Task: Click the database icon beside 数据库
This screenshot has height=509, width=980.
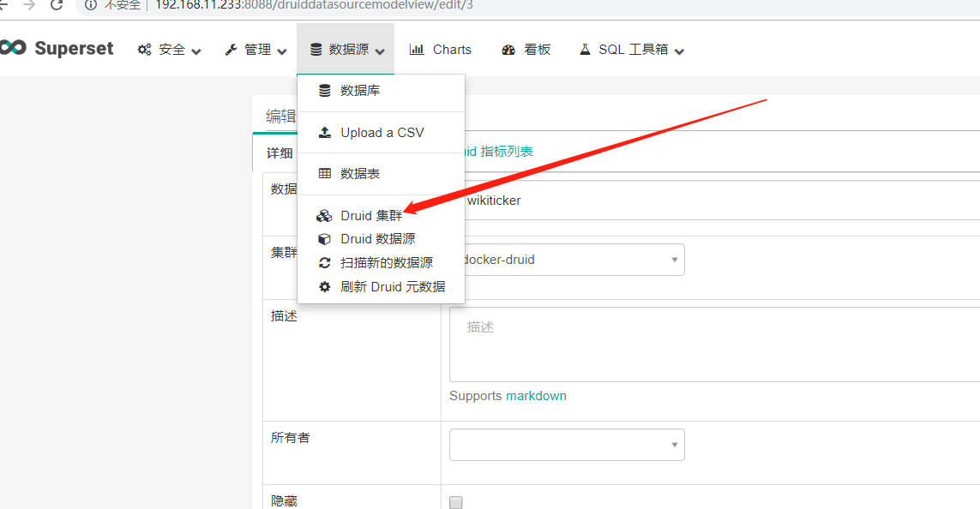Action: pos(324,91)
